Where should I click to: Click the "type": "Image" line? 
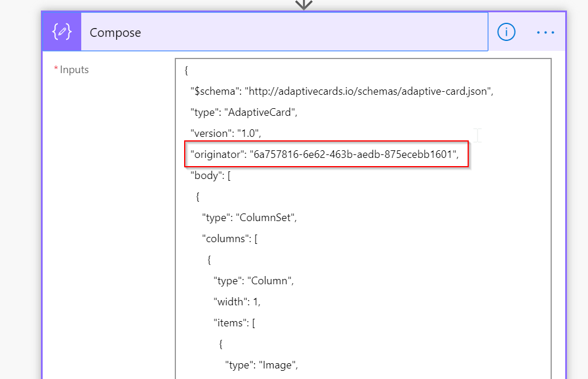click(x=261, y=365)
